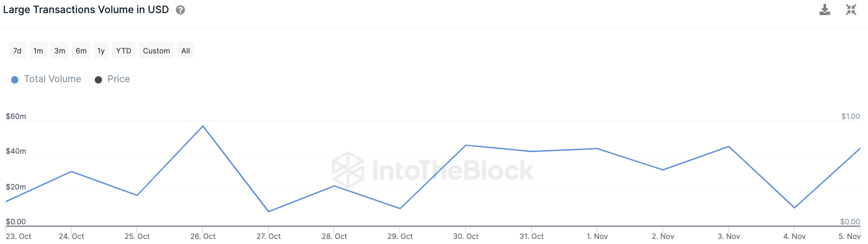Image resolution: width=868 pixels, height=244 pixels.
Task: Click the 4. Nov dip data point
Action: [x=794, y=208]
